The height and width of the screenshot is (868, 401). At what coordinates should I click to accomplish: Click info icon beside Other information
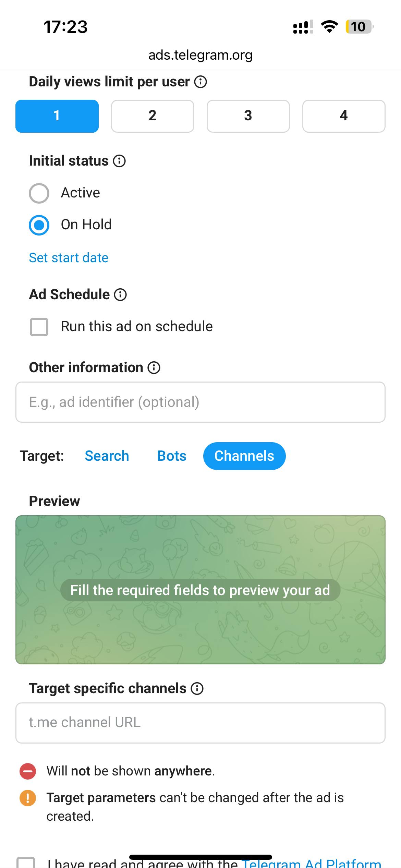[154, 367]
